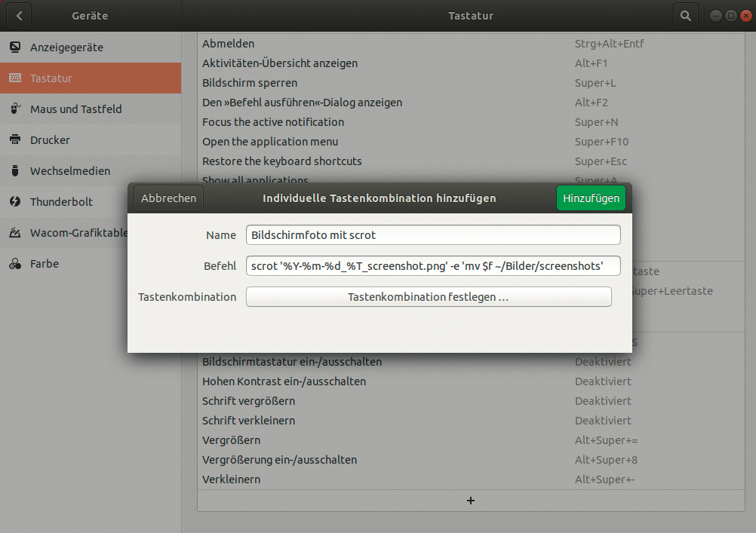Click the Alt+Super+= shortcut value
Image resolution: width=756 pixels, height=533 pixels.
[606, 440]
